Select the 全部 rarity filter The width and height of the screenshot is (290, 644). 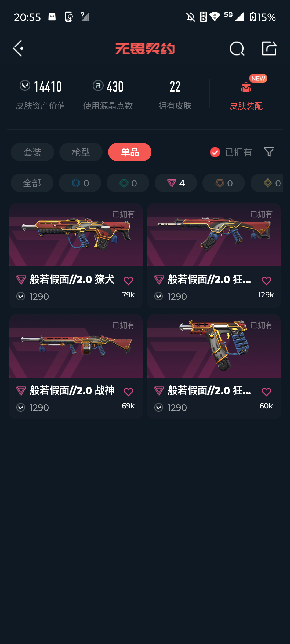[x=32, y=183]
